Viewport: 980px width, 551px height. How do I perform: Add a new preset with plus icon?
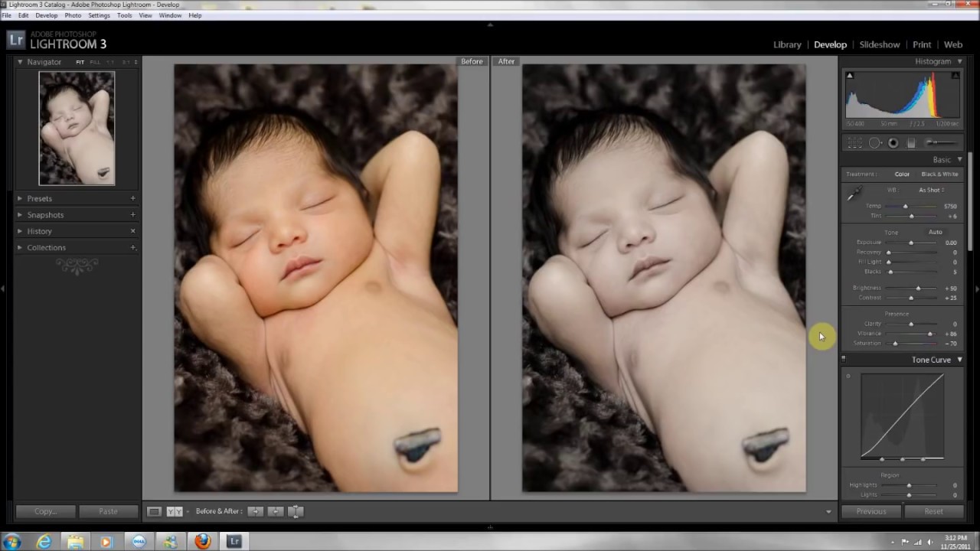pyautogui.click(x=132, y=198)
